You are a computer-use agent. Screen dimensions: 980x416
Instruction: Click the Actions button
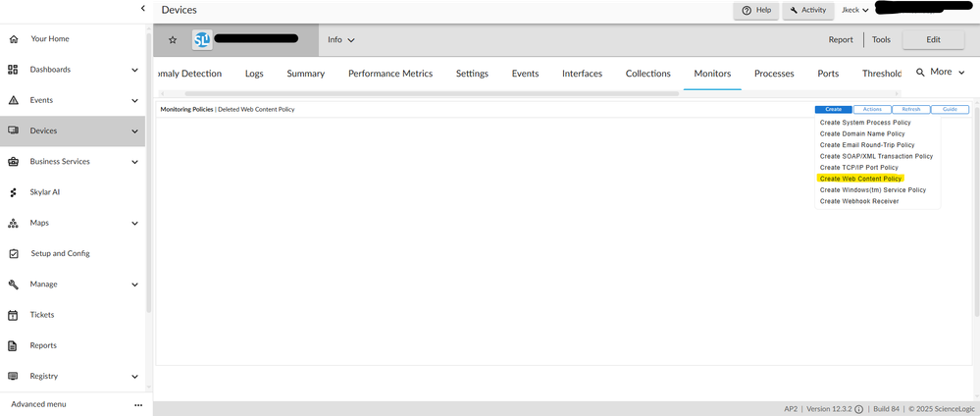coord(872,110)
